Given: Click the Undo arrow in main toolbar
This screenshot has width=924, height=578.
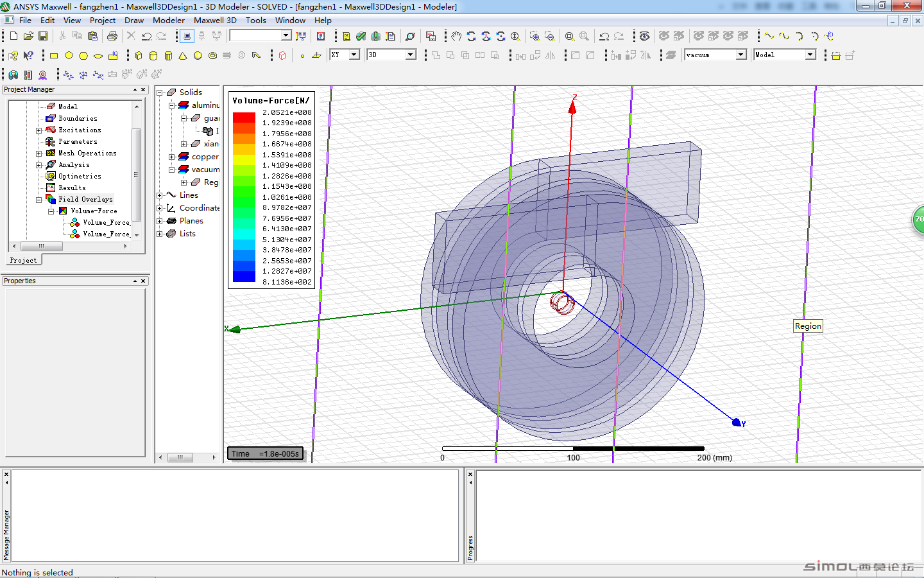Looking at the screenshot, I should 146,36.
